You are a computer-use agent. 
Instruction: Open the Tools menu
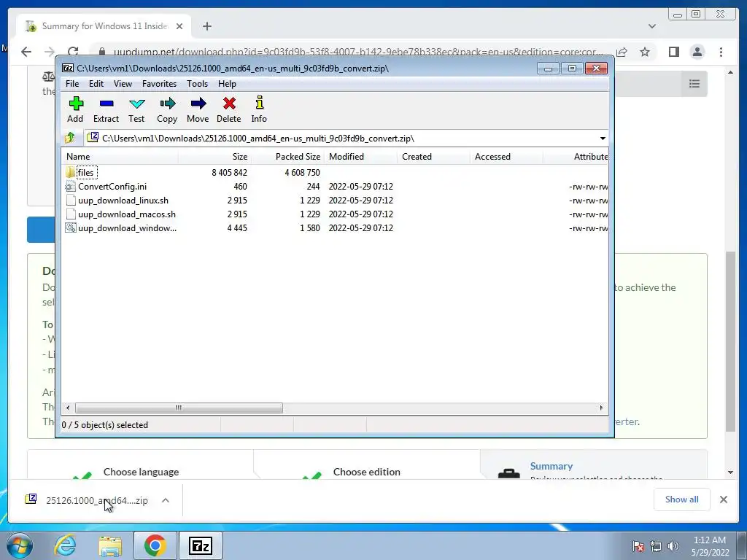click(197, 84)
